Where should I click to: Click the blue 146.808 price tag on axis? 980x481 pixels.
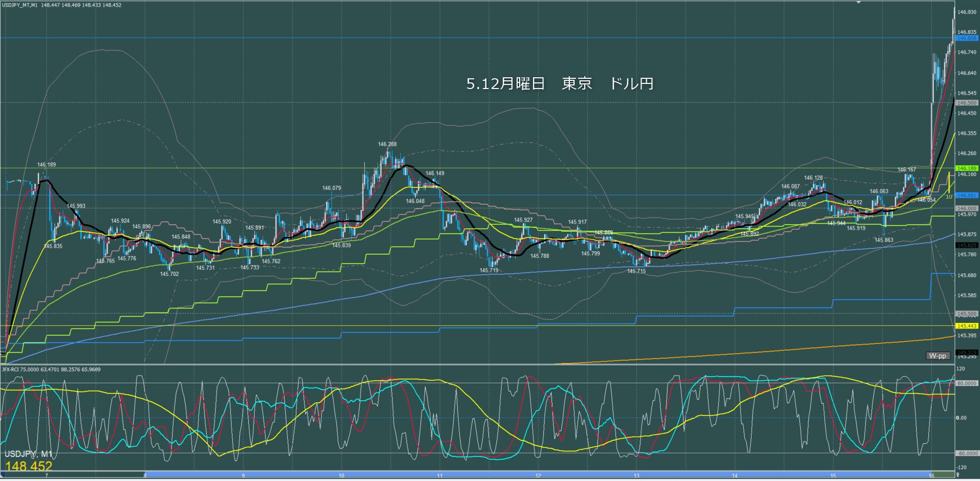967,38
